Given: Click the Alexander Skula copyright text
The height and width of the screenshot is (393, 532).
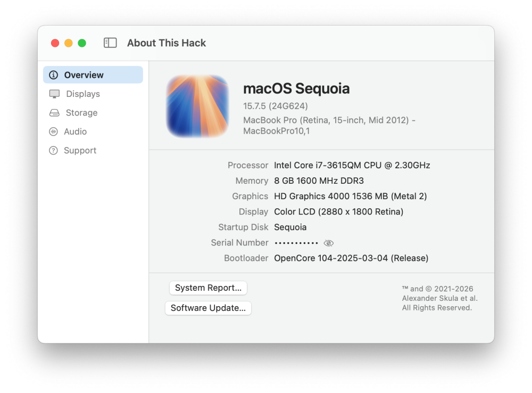Looking at the screenshot, I should 440,298.
